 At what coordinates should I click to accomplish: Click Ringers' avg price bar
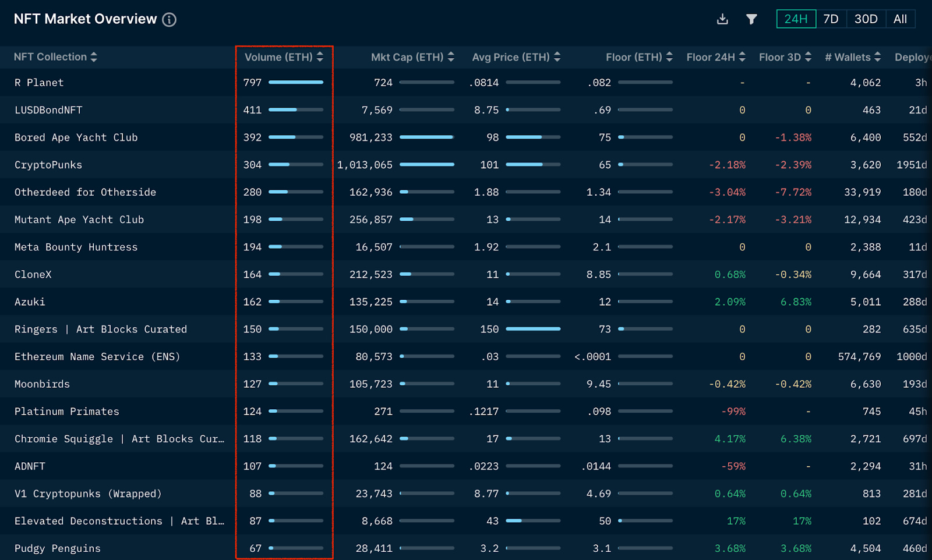533,329
